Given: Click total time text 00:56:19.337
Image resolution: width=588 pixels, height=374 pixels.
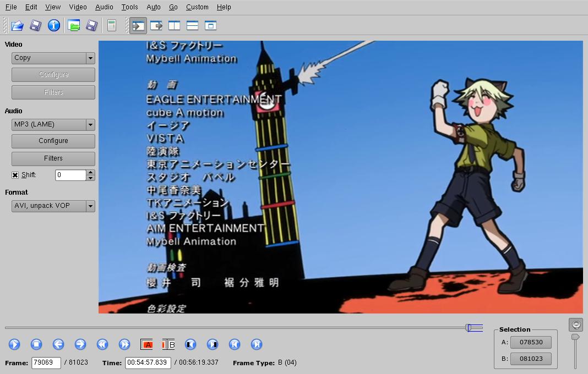Looking at the screenshot, I should (198, 363).
